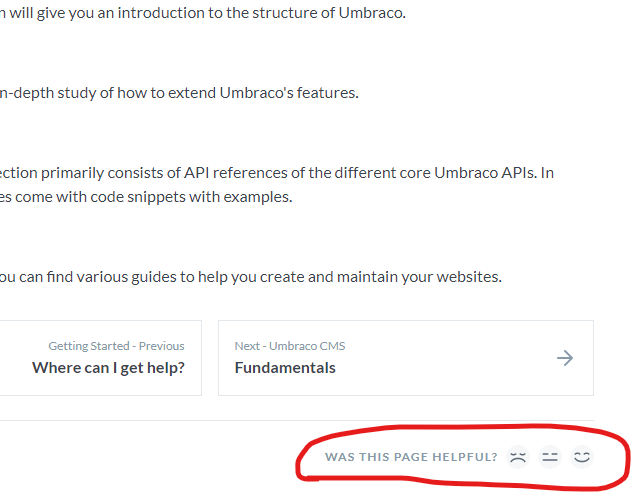Click the sad face feedback icon
Image resolution: width=640 pixels, height=497 pixels.
(x=517, y=457)
